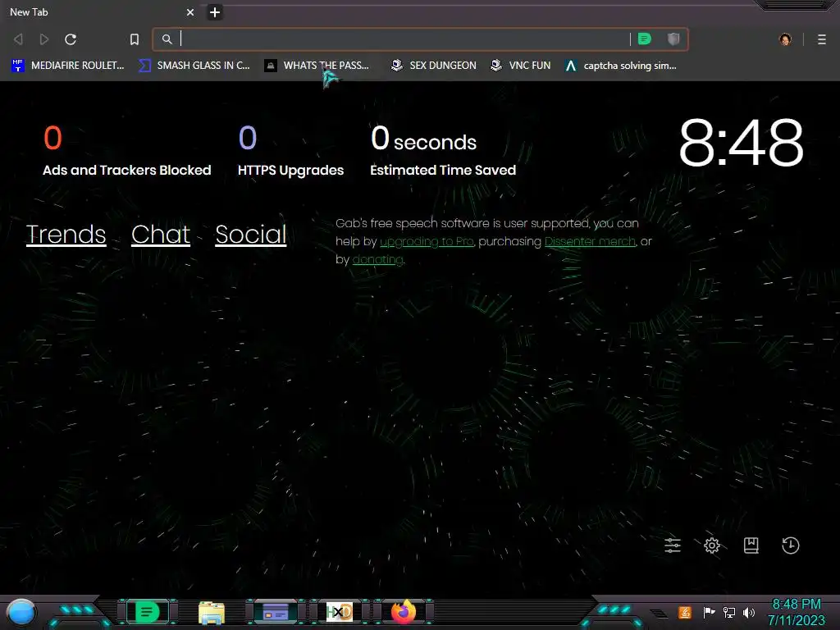The height and width of the screenshot is (630, 840).
Task: Open Action Center flag icon
Action: 708,612
